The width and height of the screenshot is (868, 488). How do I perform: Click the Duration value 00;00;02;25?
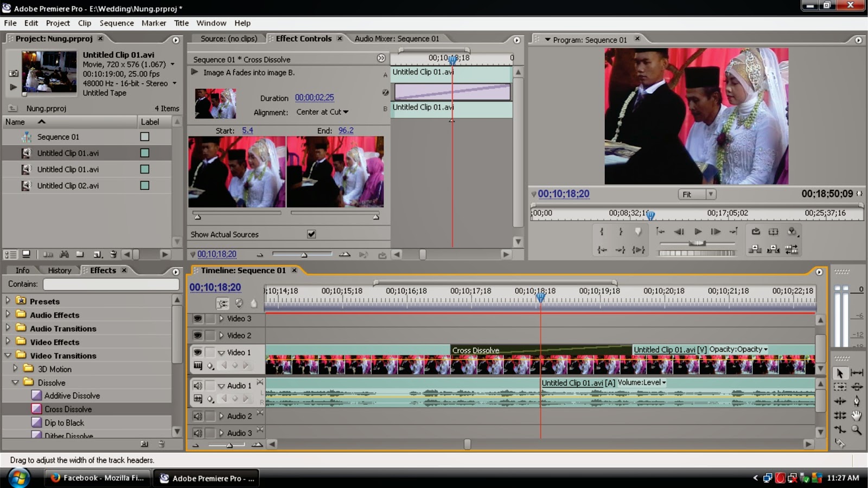pyautogui.click(x=315, y=98)
